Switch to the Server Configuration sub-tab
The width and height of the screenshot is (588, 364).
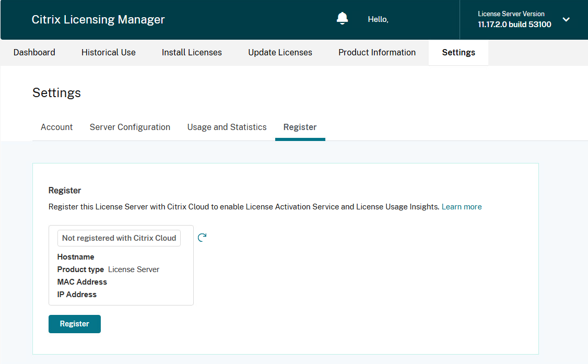coord(130,127)
